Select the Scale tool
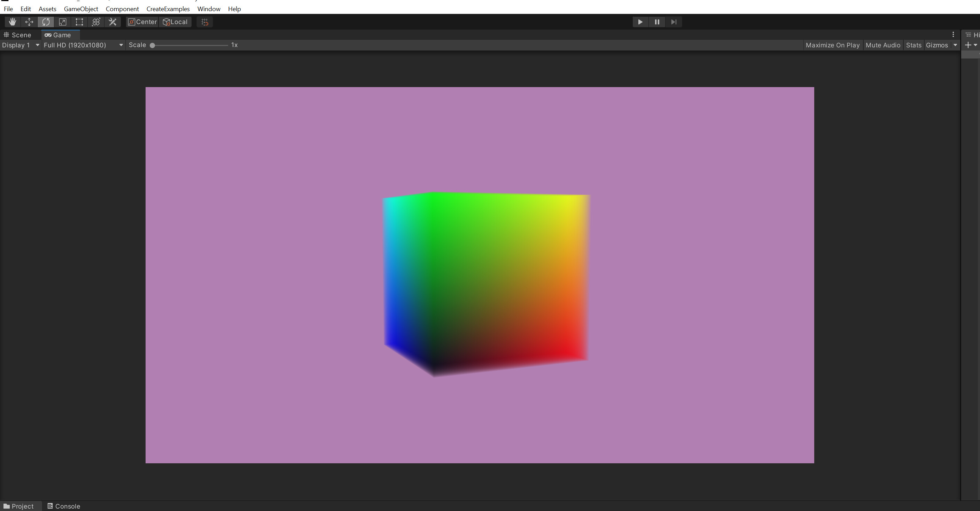The height and width of the screenshot is (511, 980). coord(62,22)
